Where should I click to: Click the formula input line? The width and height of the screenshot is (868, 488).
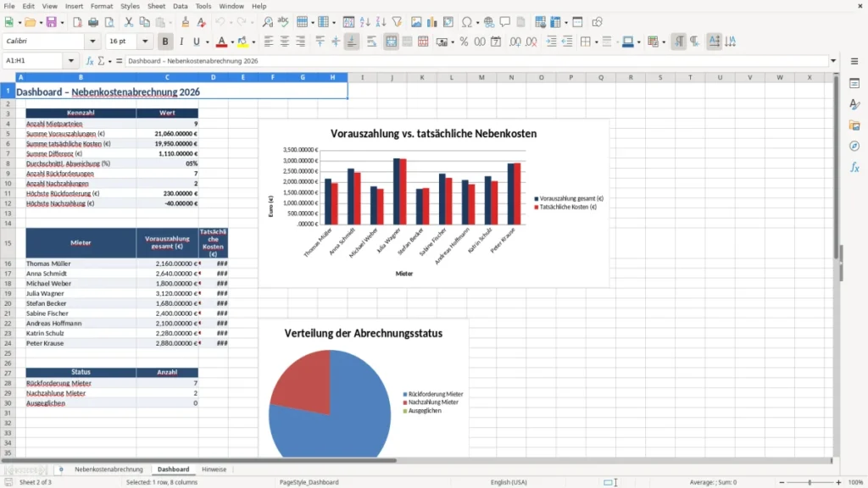476,61
